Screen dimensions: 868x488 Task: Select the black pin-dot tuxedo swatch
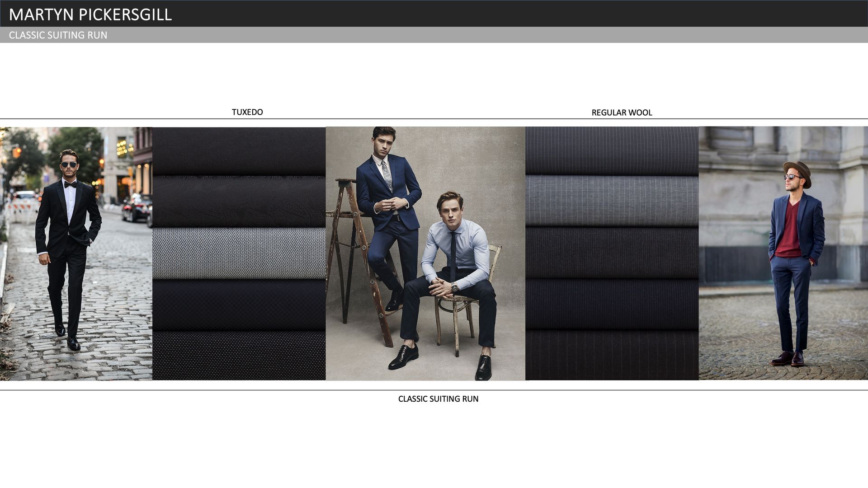239,355
